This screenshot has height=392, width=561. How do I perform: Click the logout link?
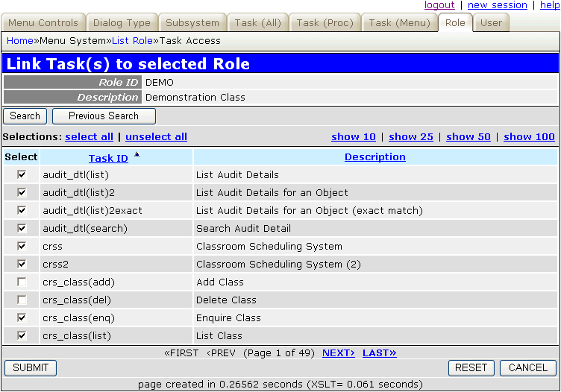(x=439, y=5)
